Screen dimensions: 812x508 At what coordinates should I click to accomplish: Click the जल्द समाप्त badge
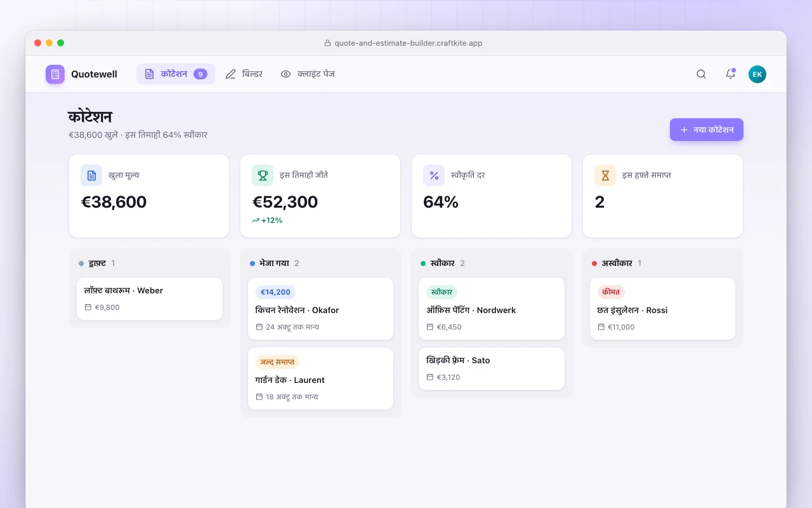click(277, 362)
